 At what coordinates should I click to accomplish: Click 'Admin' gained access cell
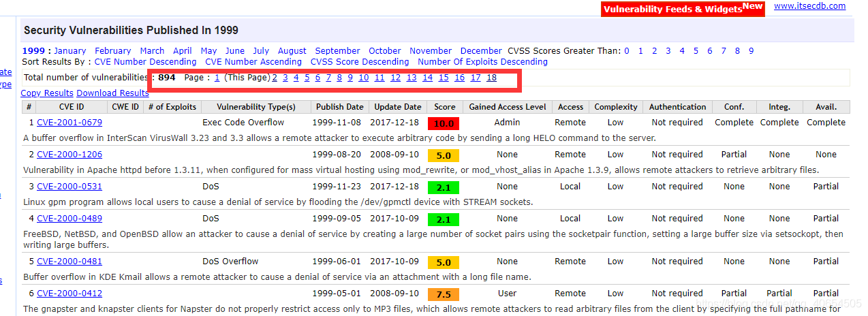508,123
